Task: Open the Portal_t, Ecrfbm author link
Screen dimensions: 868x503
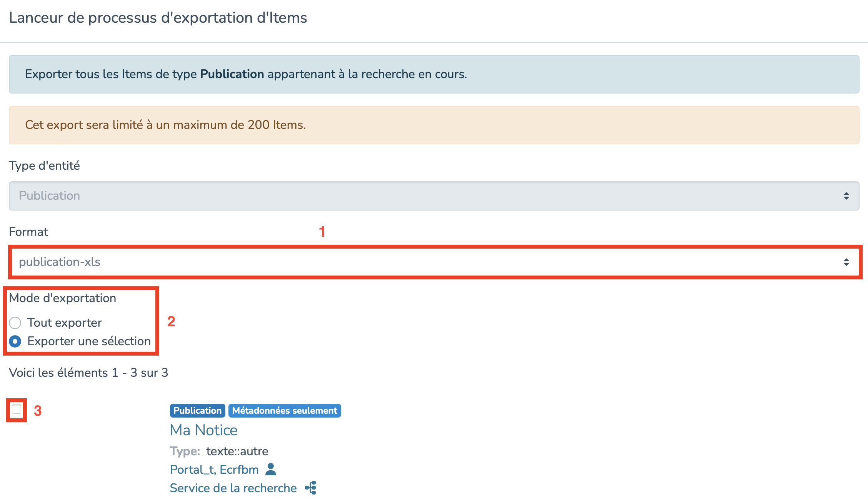Action: 214,470
